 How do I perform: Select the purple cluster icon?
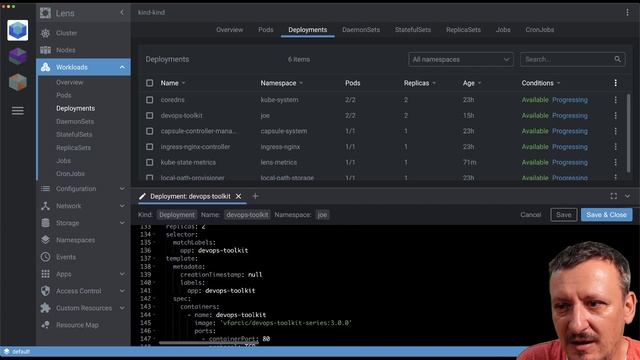click(18, 56)
